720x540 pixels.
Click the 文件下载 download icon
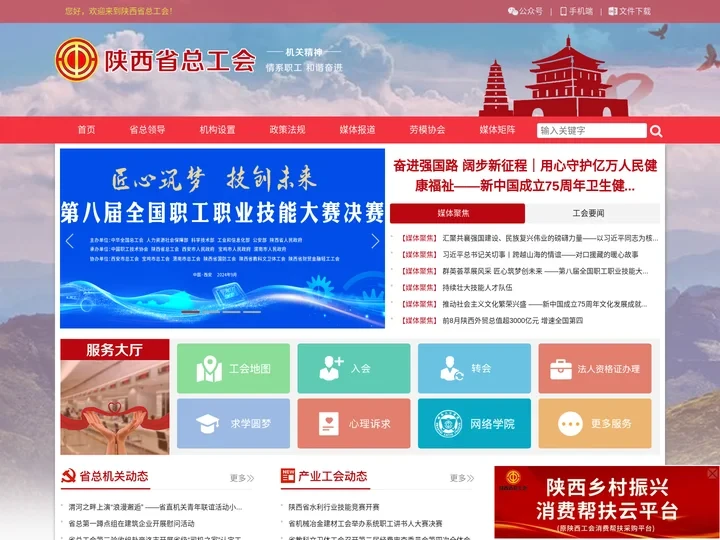(613, 11)
